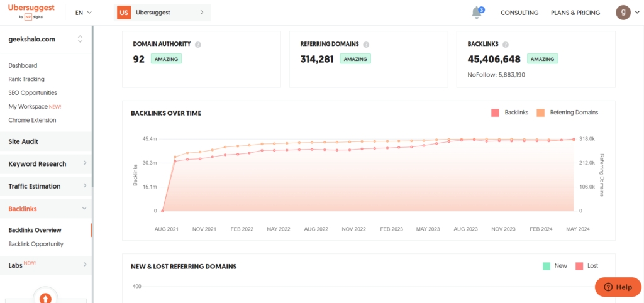Open the Ubersuggest project selector
The height and width of the screenshot is (303, 644).
(162, 13)
